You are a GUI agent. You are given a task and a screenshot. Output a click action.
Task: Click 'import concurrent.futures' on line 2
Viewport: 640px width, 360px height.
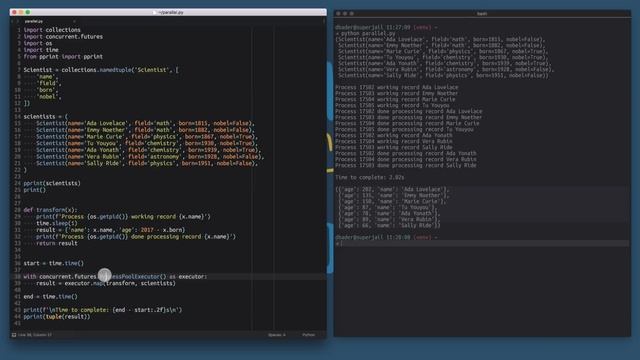(x=63, y=36)
